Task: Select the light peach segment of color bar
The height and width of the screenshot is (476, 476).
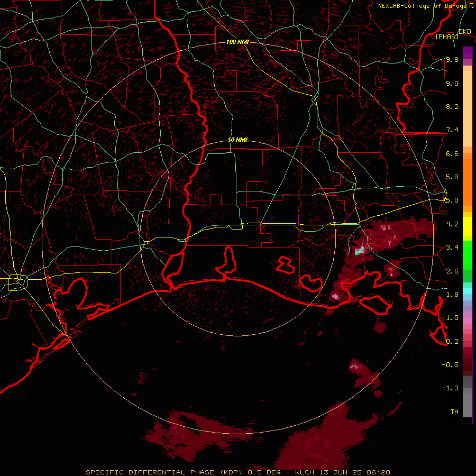Action: [467, 109]
